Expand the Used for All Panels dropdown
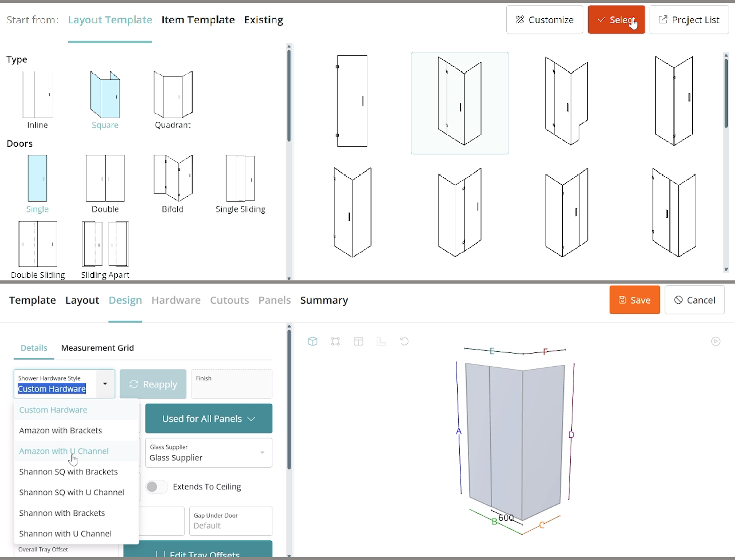 (x=209, y=418)
